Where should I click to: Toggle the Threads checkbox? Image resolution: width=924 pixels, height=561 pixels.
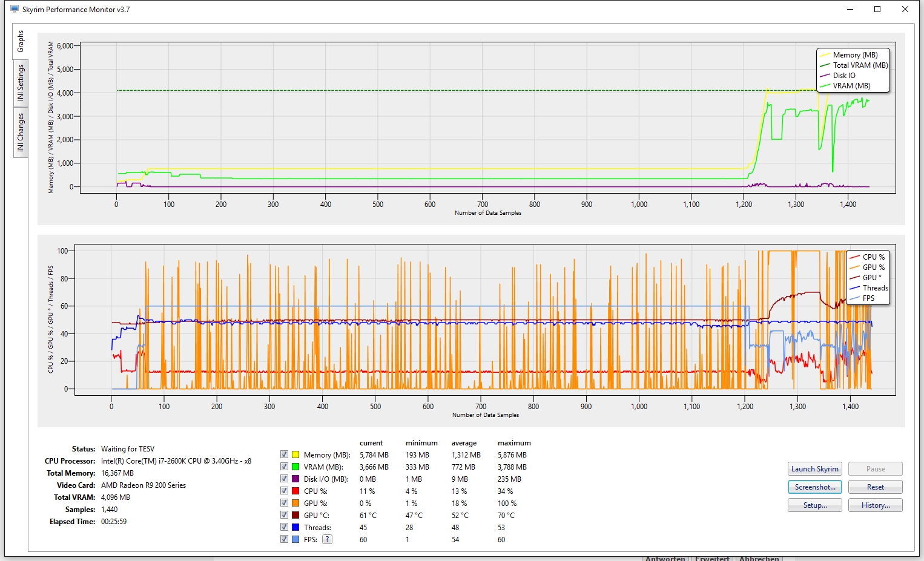point(284,527)
